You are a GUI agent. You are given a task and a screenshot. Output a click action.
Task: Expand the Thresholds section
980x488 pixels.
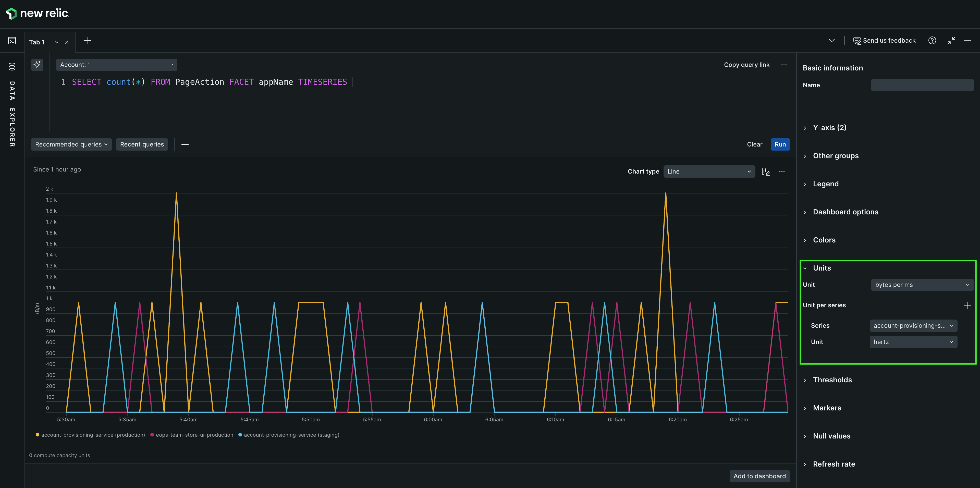coord(832,380)
